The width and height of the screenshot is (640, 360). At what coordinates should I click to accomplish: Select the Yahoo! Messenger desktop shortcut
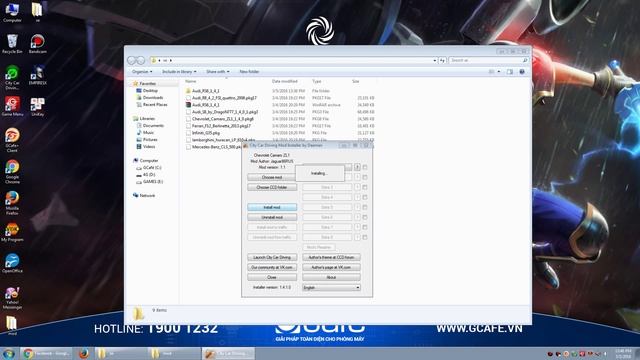[12, 298]
